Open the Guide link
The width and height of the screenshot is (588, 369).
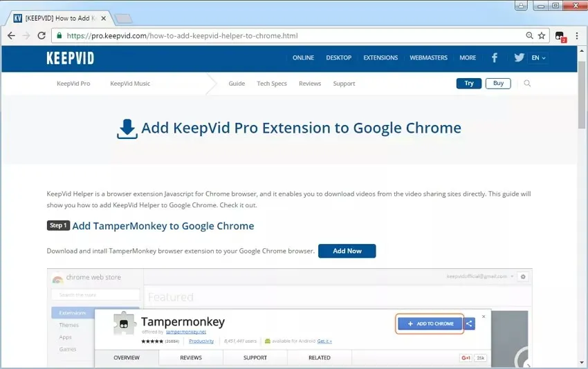point(237,84)
